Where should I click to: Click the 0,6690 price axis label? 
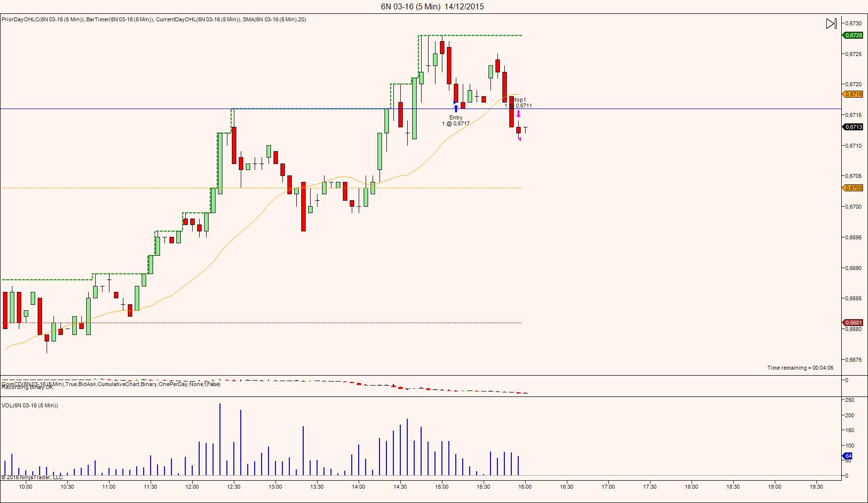coord(854,268)
